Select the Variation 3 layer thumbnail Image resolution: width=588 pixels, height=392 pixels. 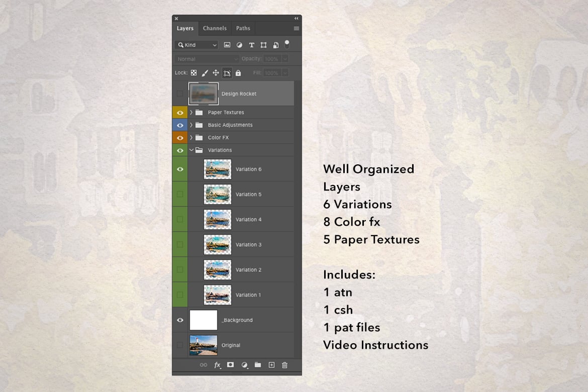(x=218, y=245)
